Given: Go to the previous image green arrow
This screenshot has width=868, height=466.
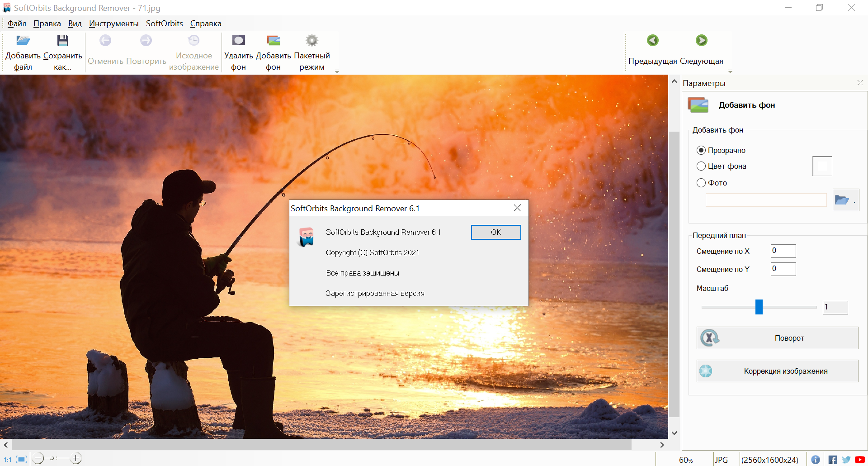Looking at the screenshot, I should [652, 41].
